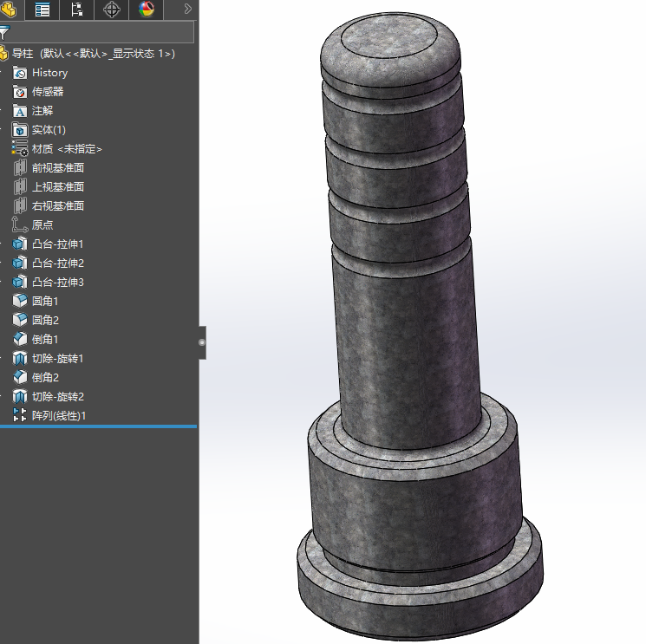Select the 原点 origin item

coord(42,224)
